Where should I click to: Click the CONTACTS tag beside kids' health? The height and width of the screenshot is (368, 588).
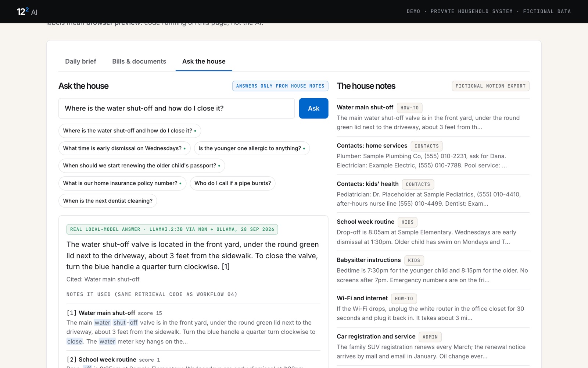[418, 184]
